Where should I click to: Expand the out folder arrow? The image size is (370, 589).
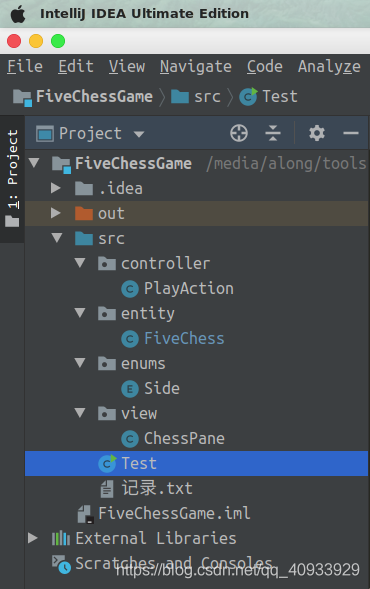(56, 213)
